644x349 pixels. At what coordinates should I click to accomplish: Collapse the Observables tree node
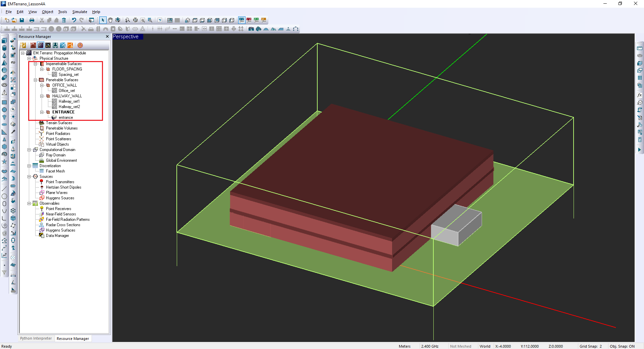(29, 203)
